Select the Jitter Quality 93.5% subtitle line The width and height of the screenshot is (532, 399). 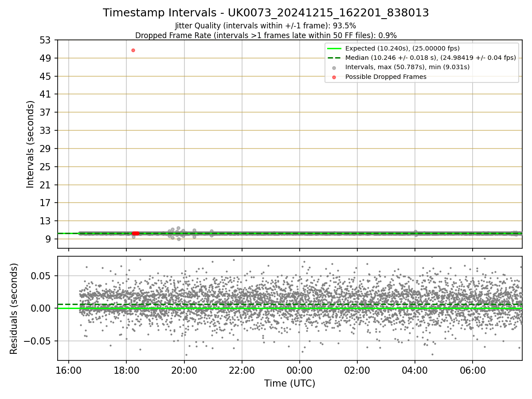pyautogui.click(x=266, y=26)
